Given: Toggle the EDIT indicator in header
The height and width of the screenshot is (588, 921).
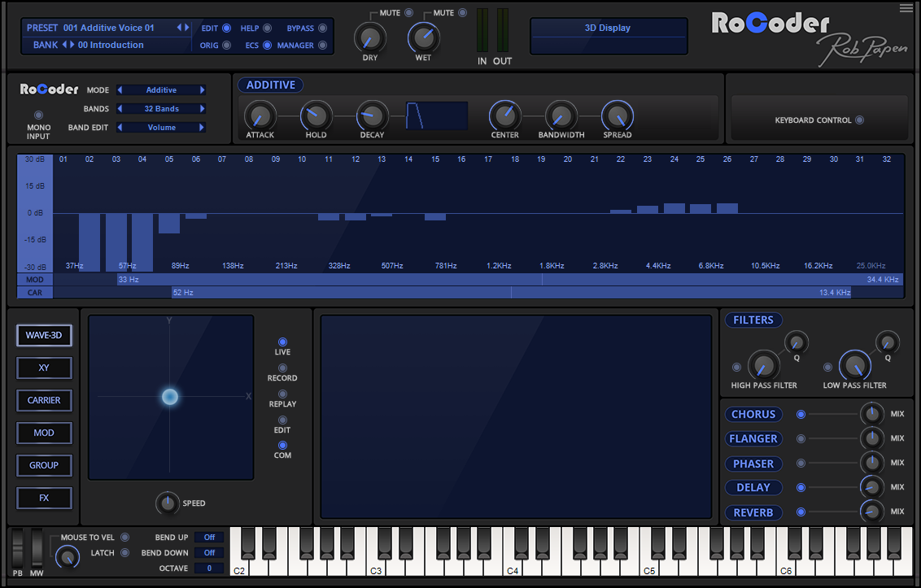Looking at the screenshot, I should tap(227, 28).
